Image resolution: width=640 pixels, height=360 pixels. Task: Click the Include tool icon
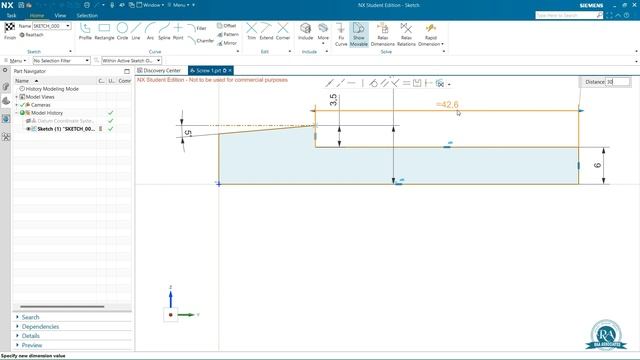pos(305,28)
